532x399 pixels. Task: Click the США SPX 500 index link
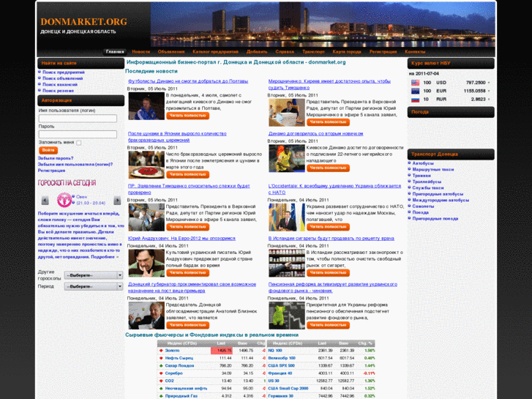tap(281, 366)
